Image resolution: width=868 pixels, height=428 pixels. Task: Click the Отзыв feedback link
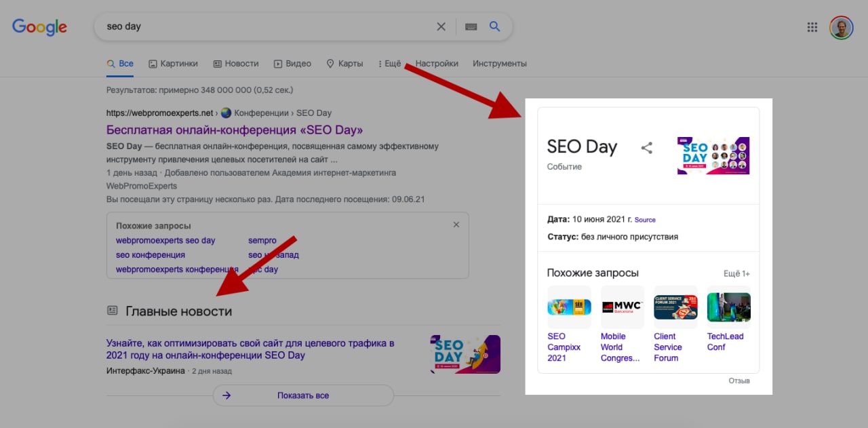(739, 381)
